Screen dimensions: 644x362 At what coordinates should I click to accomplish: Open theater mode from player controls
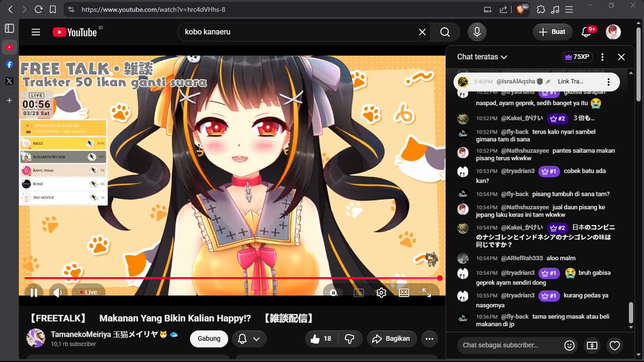(404, 292)
